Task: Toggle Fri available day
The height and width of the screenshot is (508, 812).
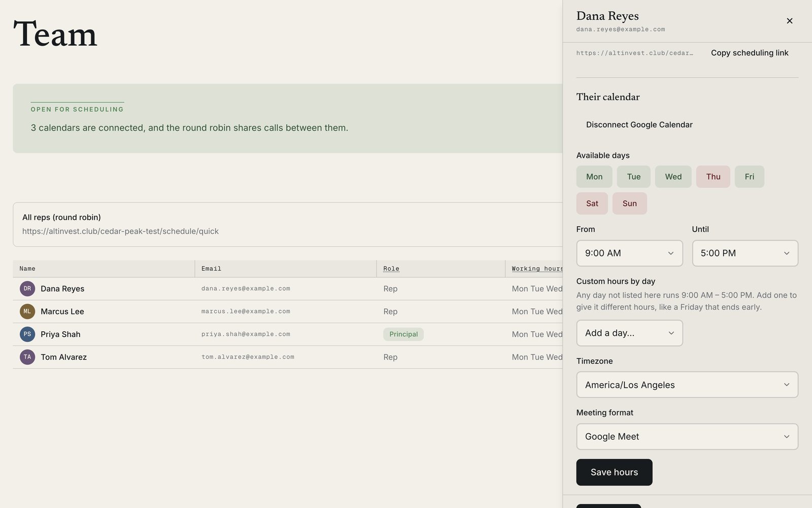Action: [749, 177]
